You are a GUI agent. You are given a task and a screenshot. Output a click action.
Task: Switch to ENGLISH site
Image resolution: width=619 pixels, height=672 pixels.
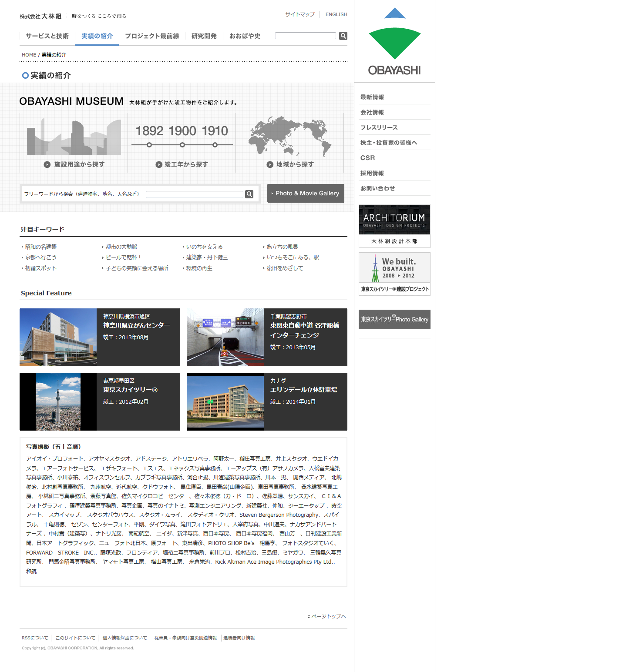click(336, 14)
